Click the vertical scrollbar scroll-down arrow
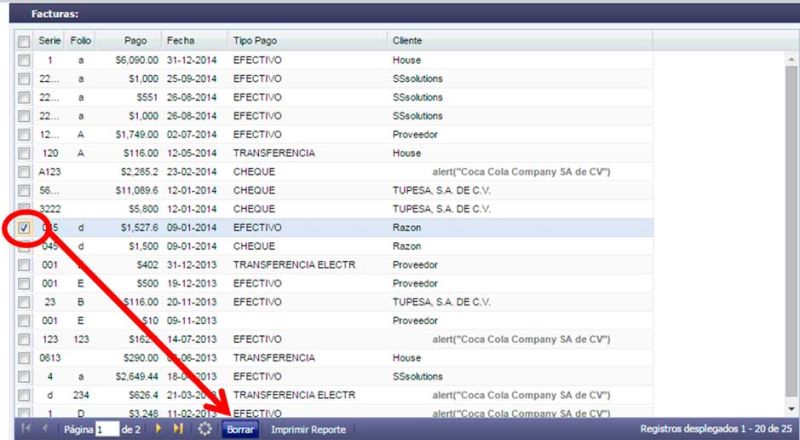 790,409
